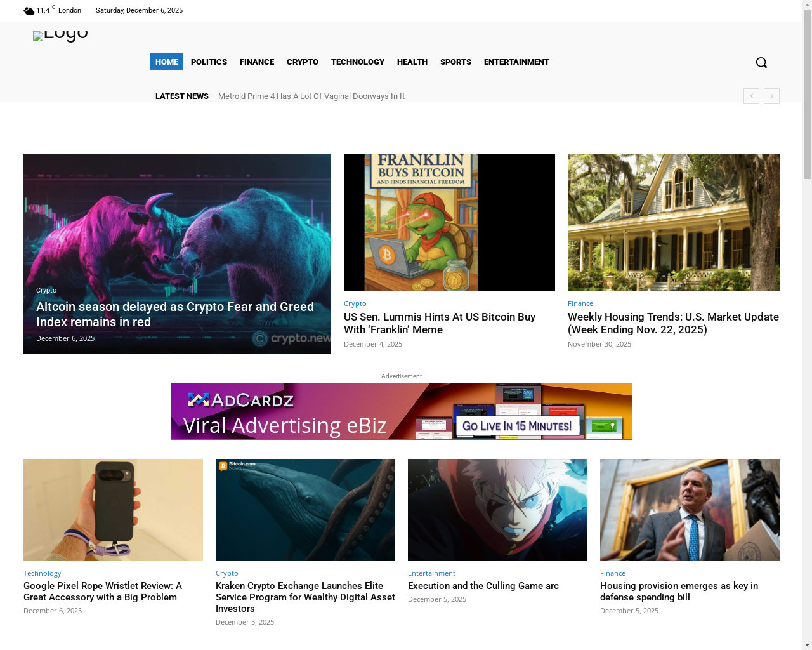
Task: Select the Entertainment menu item
Action: (516, 62)
